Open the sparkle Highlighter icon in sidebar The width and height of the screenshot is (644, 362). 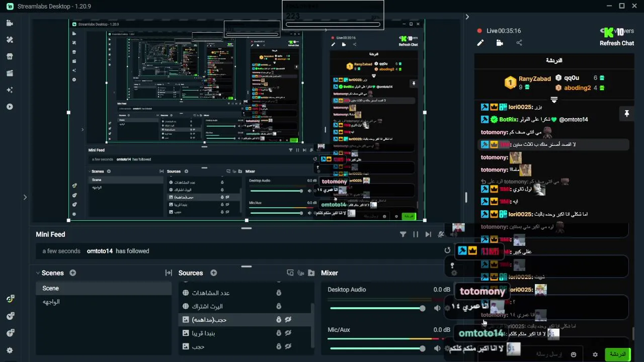point(10,90)
